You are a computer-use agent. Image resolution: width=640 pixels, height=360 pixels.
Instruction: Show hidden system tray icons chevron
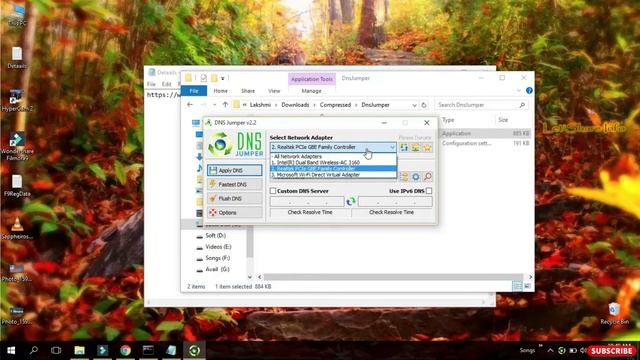pos(550,351)
